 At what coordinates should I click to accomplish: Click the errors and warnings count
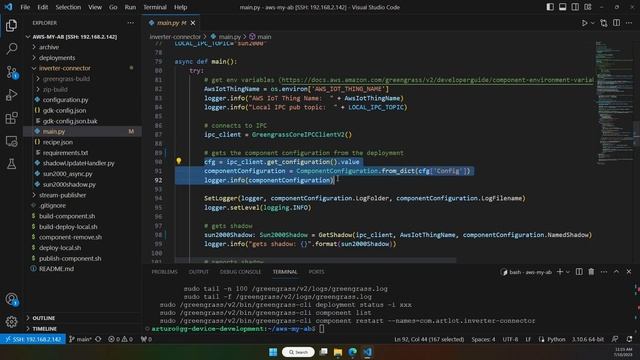click(x=120, y=339)
